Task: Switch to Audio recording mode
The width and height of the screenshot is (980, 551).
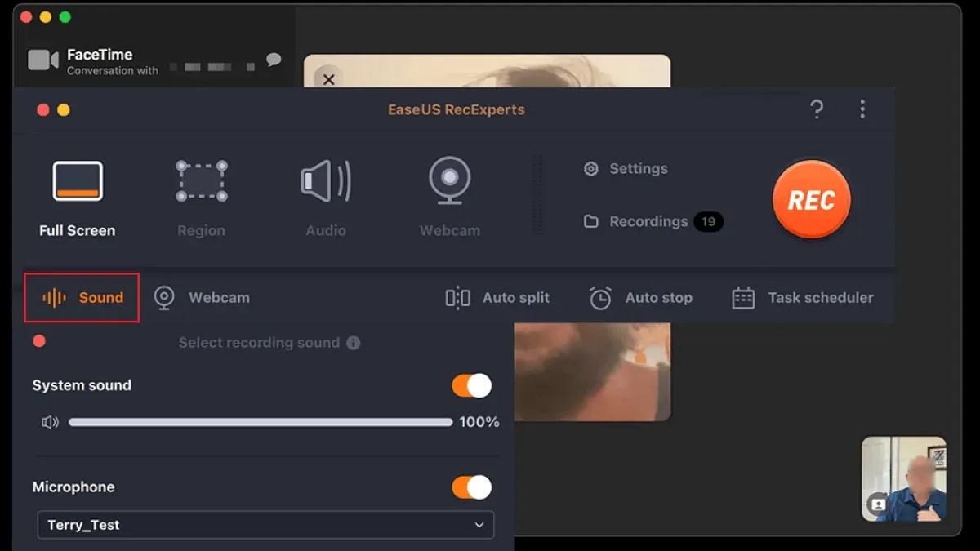Action: click(326, 199)
